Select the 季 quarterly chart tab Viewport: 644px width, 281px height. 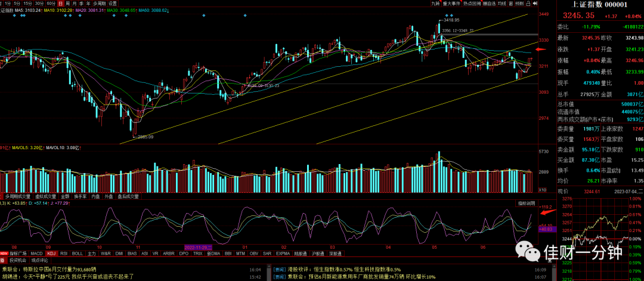point(81,4)
